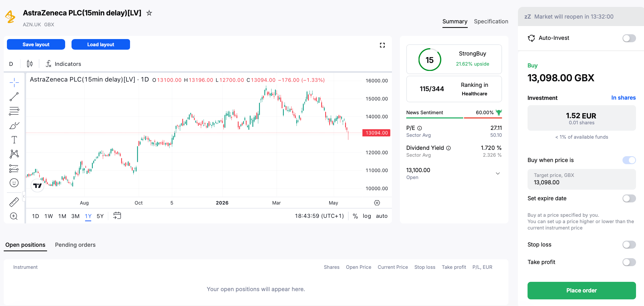Click the Place order button
This screenshot has width=644, height=306.
(582, 290)
